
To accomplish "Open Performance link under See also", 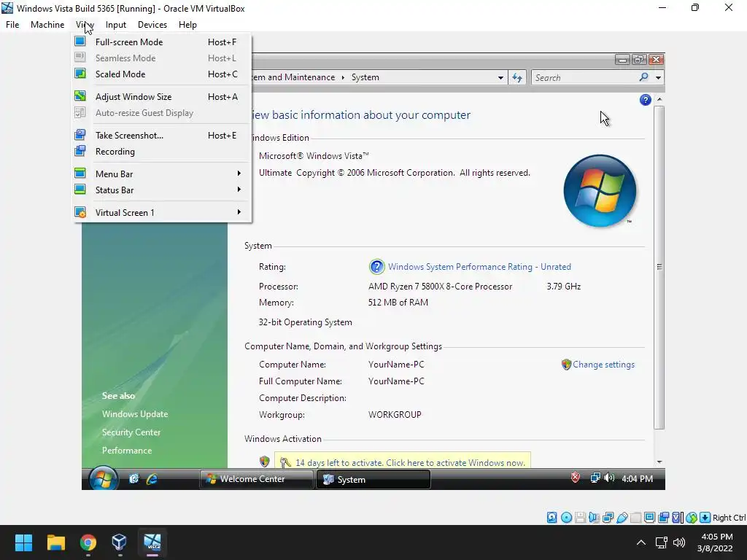I will click(127, 450).
